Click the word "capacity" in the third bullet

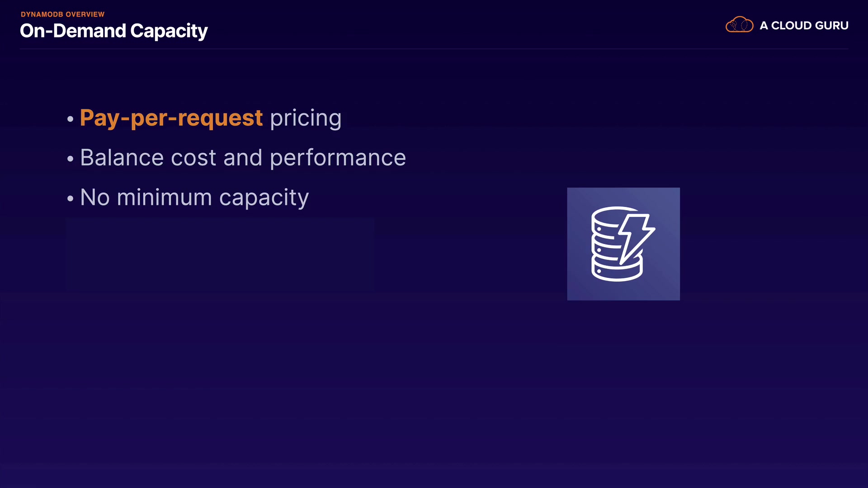pyautogui.click(x=264, y=197)
